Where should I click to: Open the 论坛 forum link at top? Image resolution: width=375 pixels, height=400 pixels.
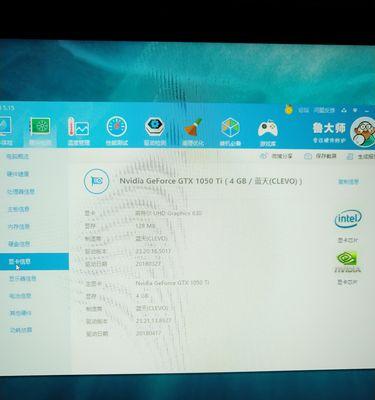tap(303, 110)
